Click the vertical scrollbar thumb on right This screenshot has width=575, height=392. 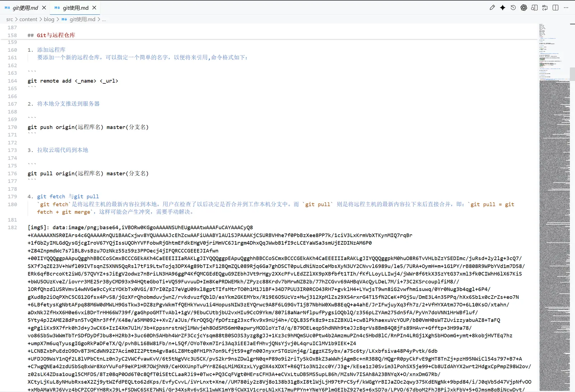coord(572,74)
